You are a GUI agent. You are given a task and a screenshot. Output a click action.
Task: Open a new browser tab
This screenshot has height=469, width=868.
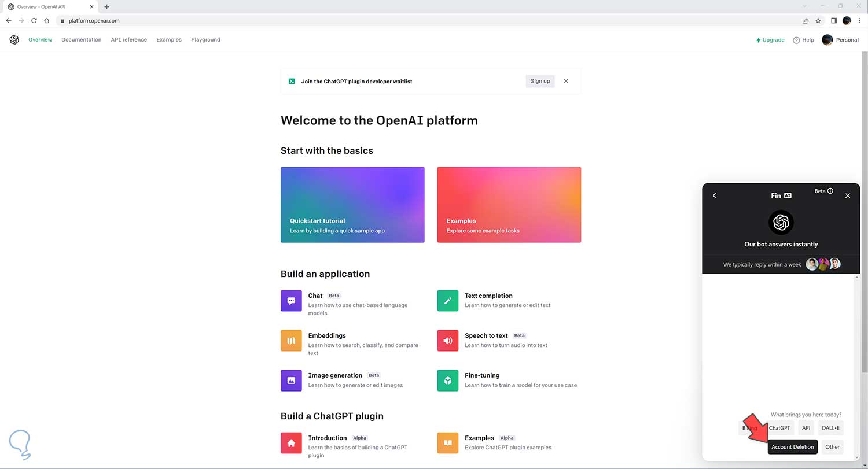click(106, 7)
